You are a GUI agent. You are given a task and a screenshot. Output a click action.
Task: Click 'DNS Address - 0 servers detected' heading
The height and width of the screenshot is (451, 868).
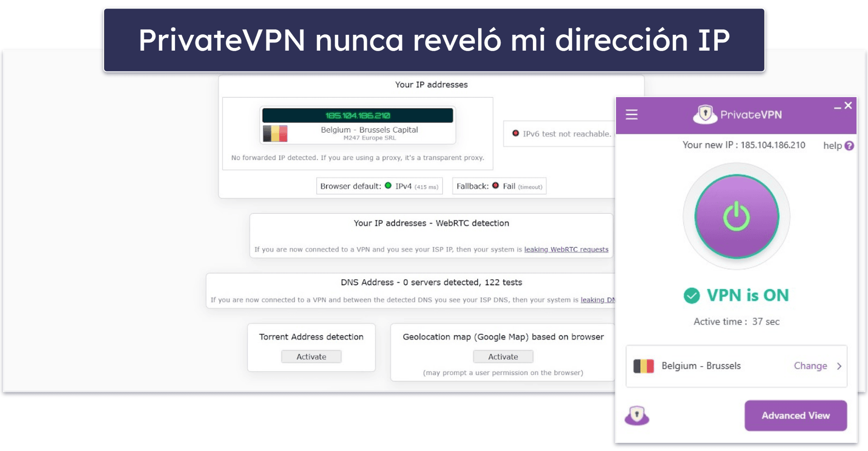pos(432,282)
